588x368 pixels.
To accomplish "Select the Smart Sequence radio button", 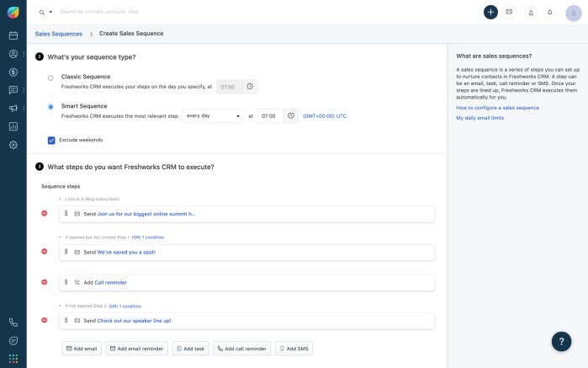I will pyautogui.click(x=50, y=107).
